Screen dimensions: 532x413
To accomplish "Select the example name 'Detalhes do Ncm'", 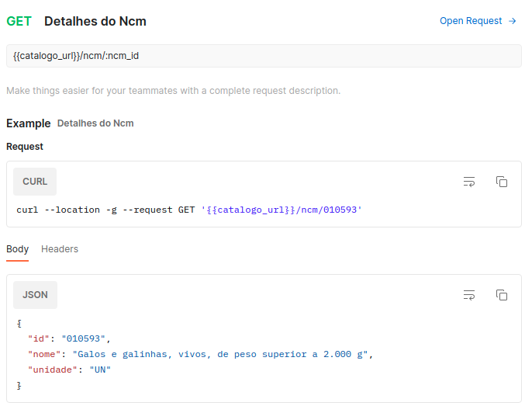I will (x=95, y=123).
